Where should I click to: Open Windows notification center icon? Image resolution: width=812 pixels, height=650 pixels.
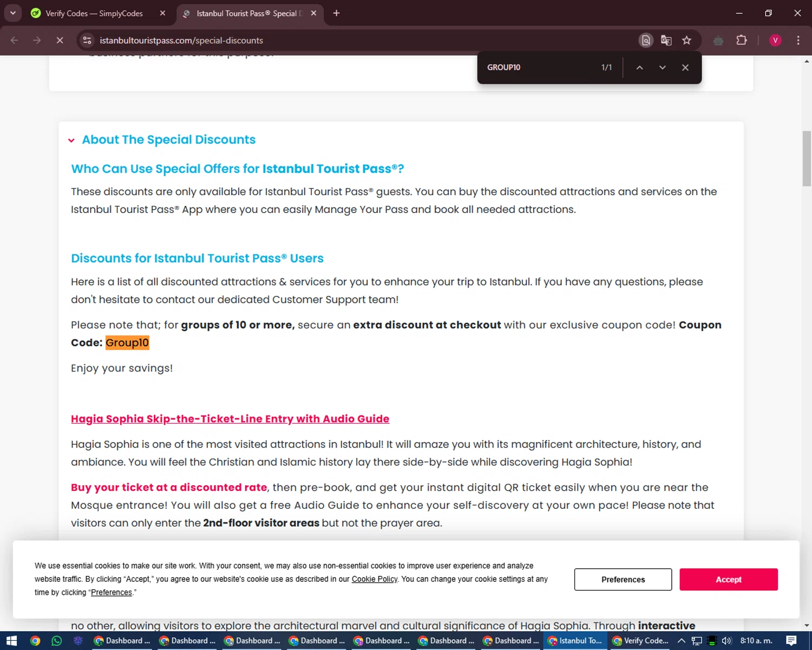pyautogui.click(x=791, y=641)
